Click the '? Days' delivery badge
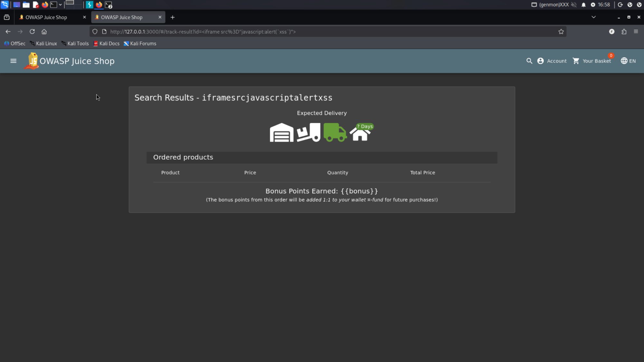 click(365, 126)
